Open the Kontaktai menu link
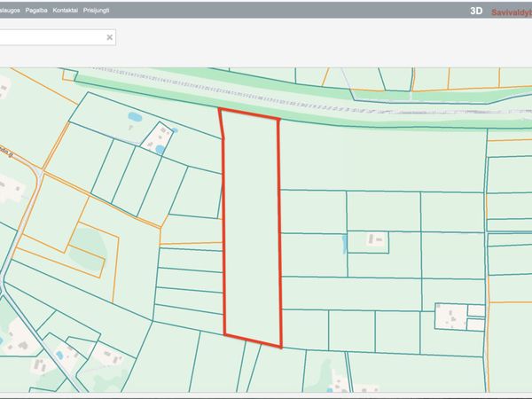Viewport: 532px width, 399px height. point(65,10)
